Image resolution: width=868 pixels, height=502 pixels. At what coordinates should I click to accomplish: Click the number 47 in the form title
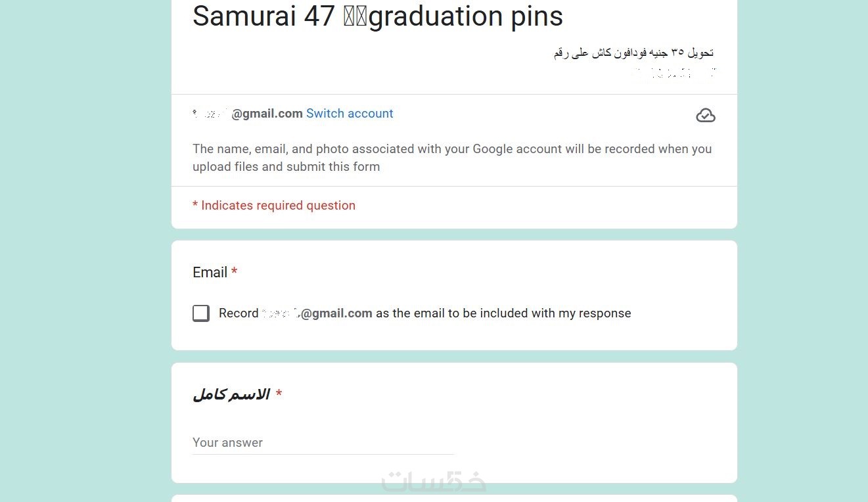click(319, 16)
